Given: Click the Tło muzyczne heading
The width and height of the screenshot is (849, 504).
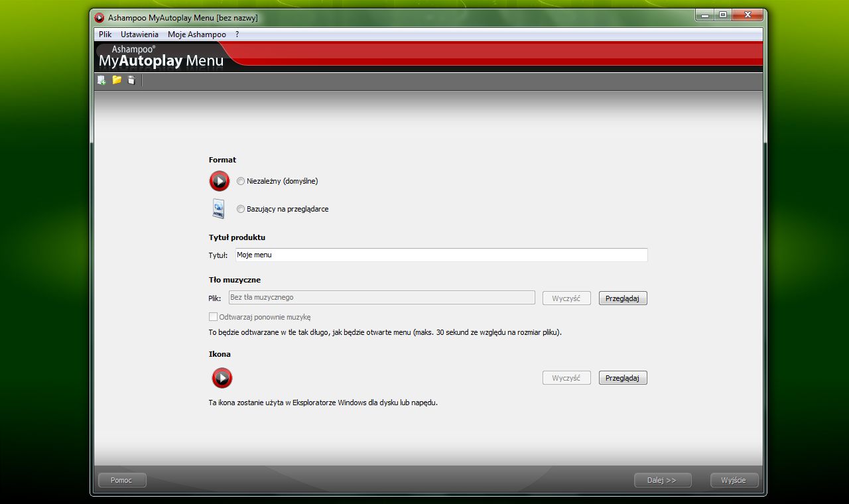Looking at the screenshot, I should click(235, 280).
